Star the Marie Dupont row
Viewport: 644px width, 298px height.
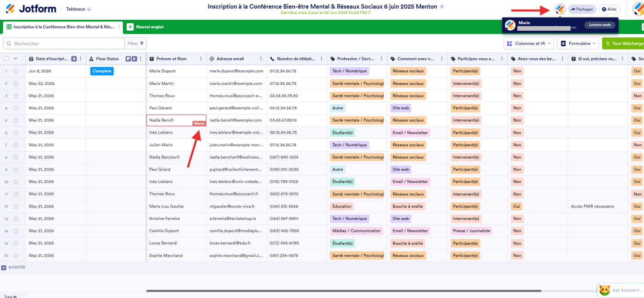point(16,71)
